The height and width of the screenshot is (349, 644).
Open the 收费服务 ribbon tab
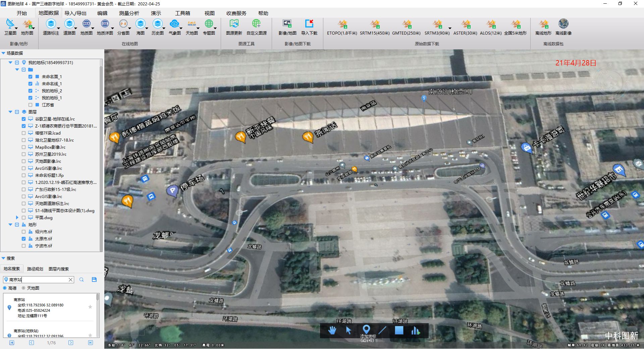click(236, 13)
